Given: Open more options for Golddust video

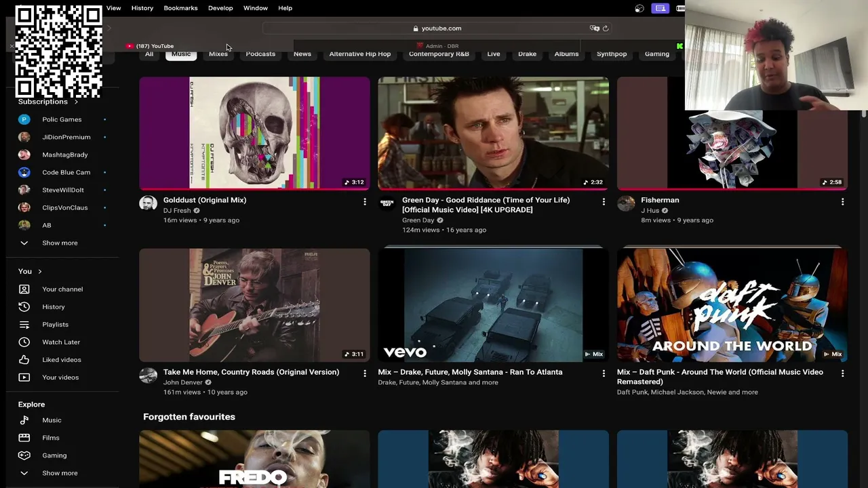Looking at the screenshot, I should (x=365, y=201).
